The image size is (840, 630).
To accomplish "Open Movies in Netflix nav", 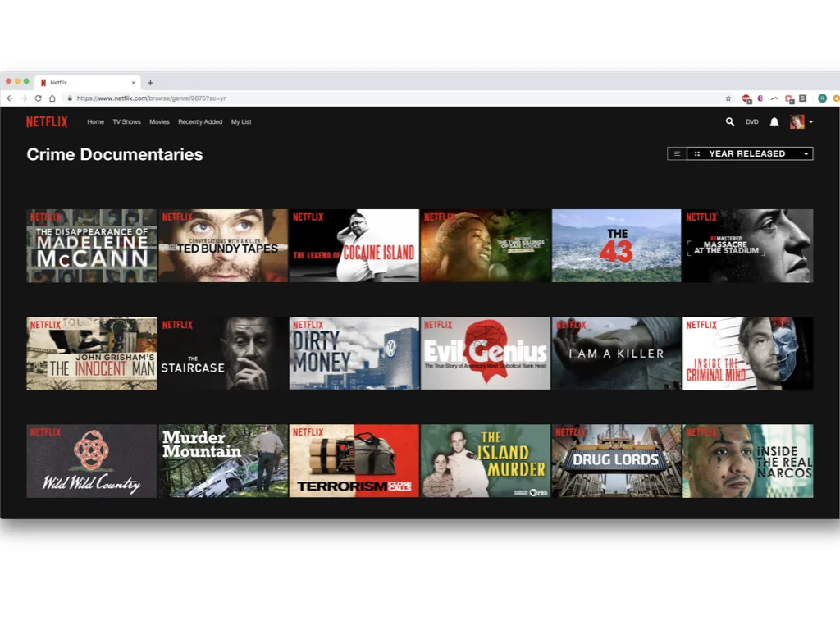I will (159, 122).
